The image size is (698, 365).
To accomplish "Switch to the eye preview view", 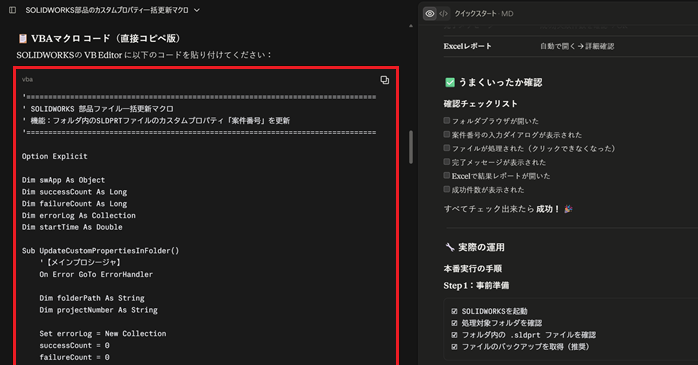I will (430, 14).
